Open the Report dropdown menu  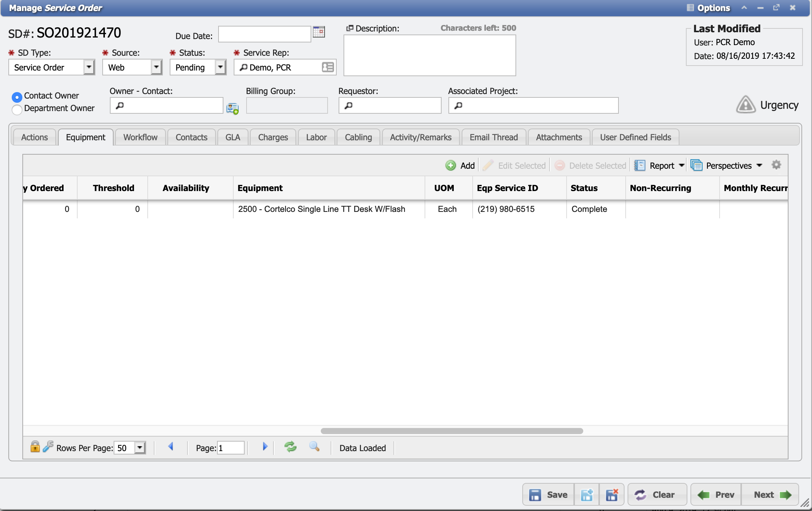(659, 166)
